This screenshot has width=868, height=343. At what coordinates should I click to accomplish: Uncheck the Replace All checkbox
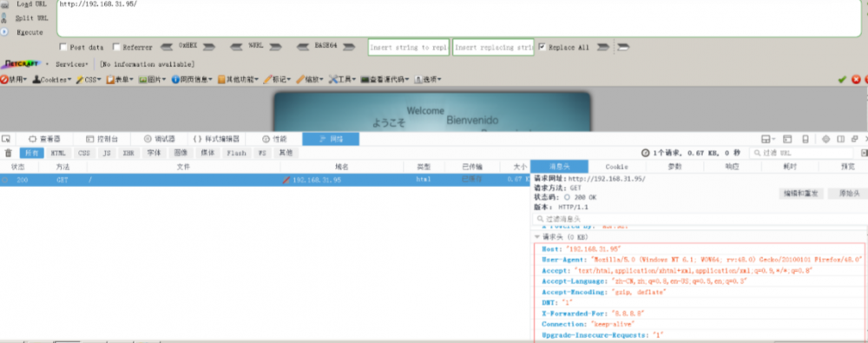pos(542,47)
